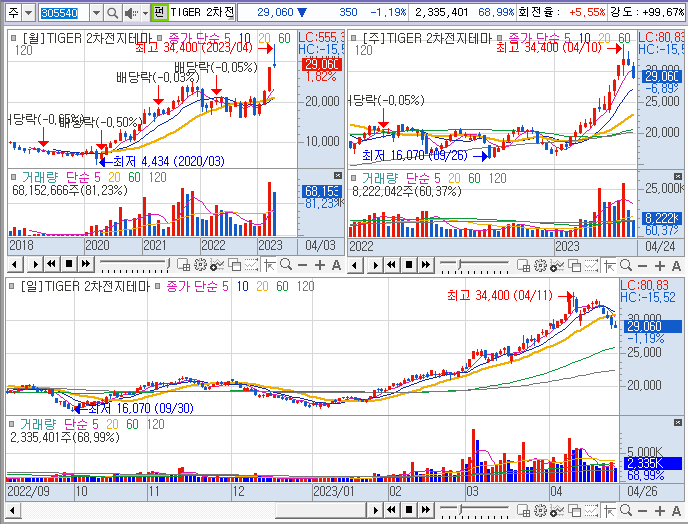Viewport: 688px width, 524px height.
Task: Click the A text tool on monthly chart
Action: click(x=336, y=265)
